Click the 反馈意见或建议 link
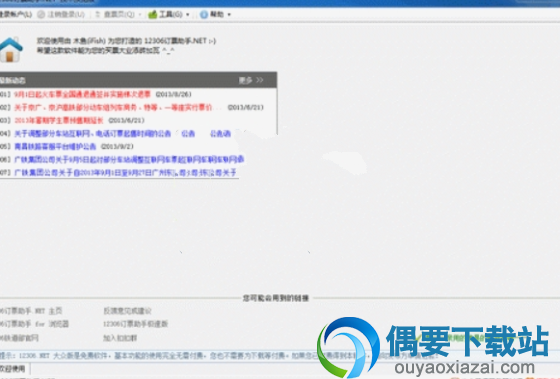 [127, 311]
